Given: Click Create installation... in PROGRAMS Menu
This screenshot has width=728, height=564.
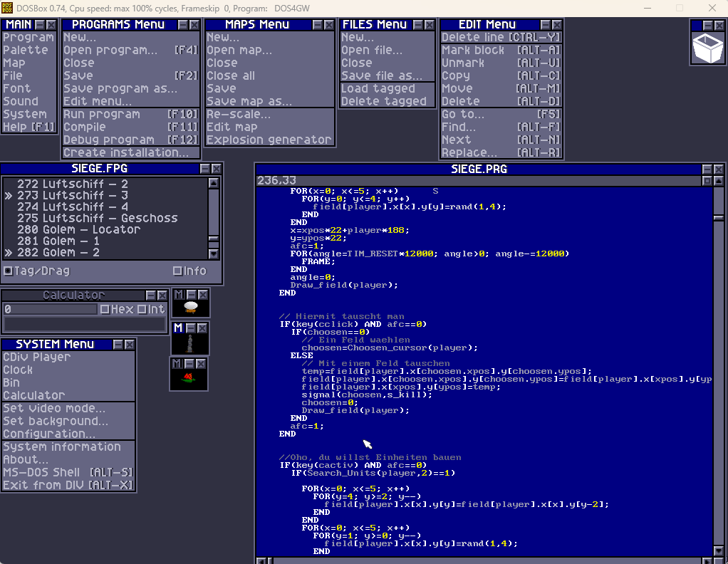Looking at the screenshot, I should 131,152.
